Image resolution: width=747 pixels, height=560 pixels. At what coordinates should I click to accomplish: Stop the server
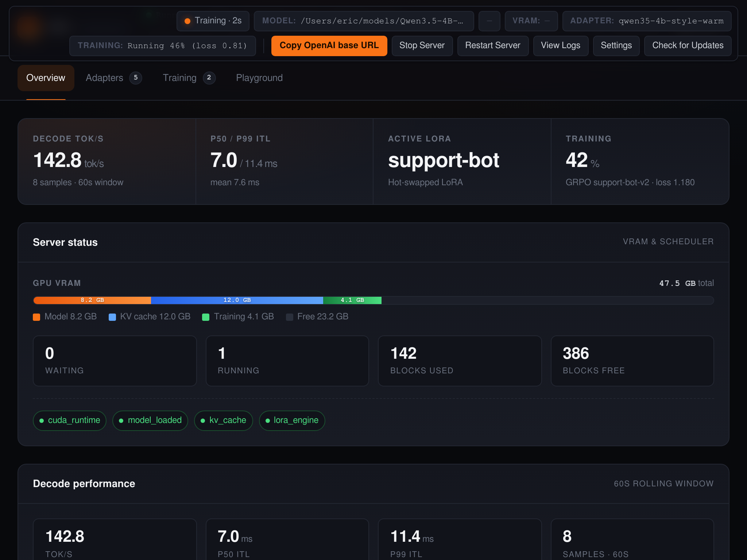pyautogui.click(x=422, y=46)
